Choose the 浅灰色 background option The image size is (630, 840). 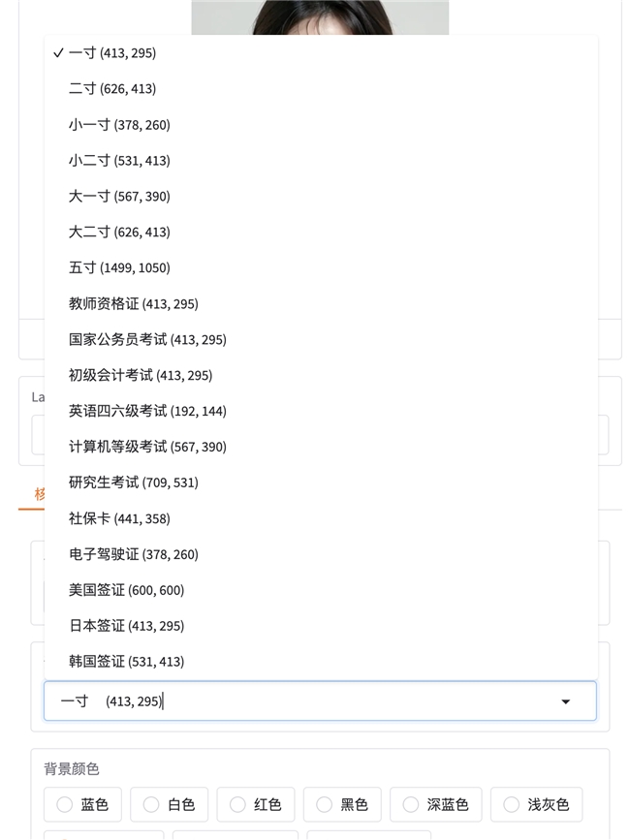pyautogui.click(x=536, y=804)
